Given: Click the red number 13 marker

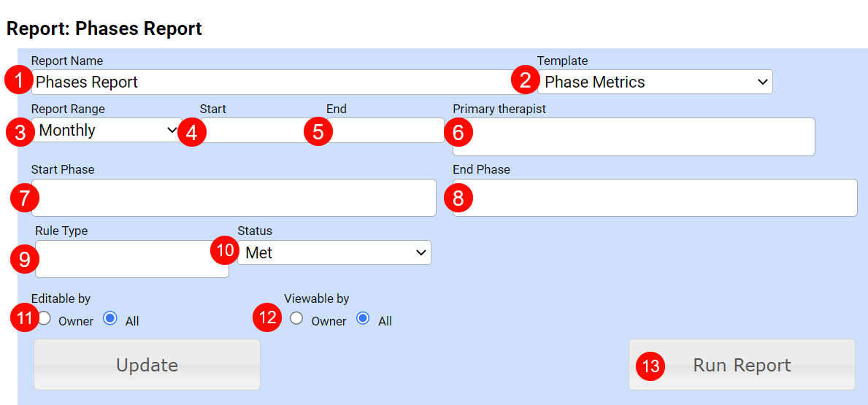Looking at the screenshot, I should point(650,366).
